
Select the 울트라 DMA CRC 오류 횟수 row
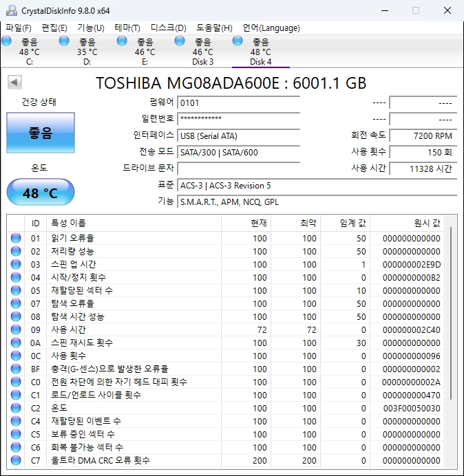point(226,460)
